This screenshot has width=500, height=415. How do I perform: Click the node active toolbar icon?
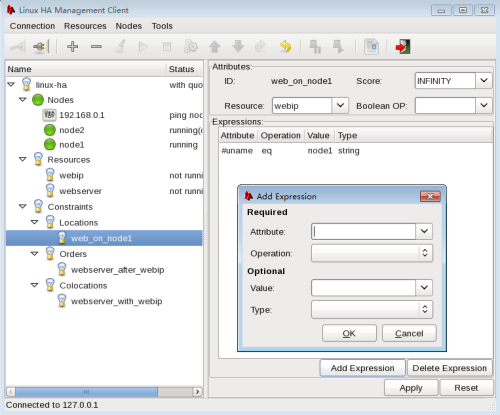tap(338, 47)
